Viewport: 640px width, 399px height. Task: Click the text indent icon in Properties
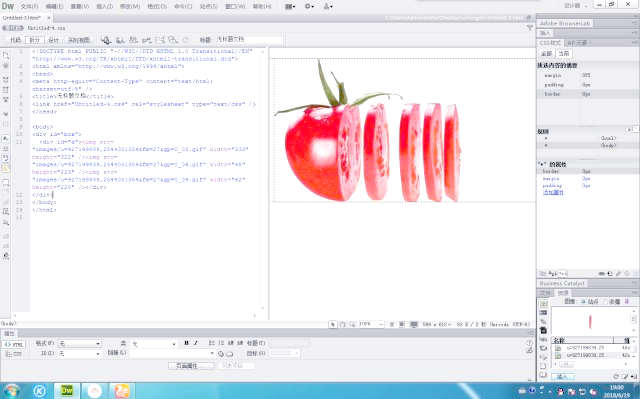(240, 343)
